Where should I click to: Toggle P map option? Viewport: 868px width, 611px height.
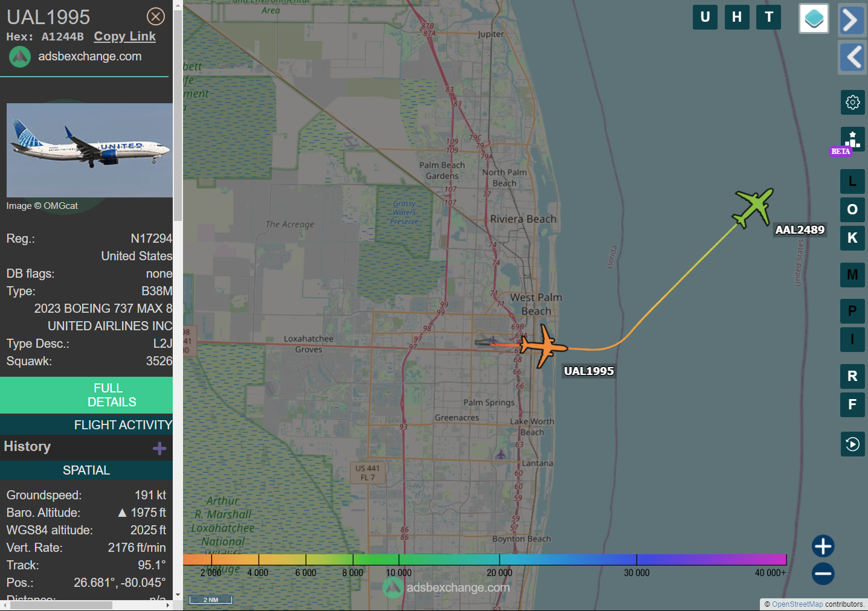(852, 311)
